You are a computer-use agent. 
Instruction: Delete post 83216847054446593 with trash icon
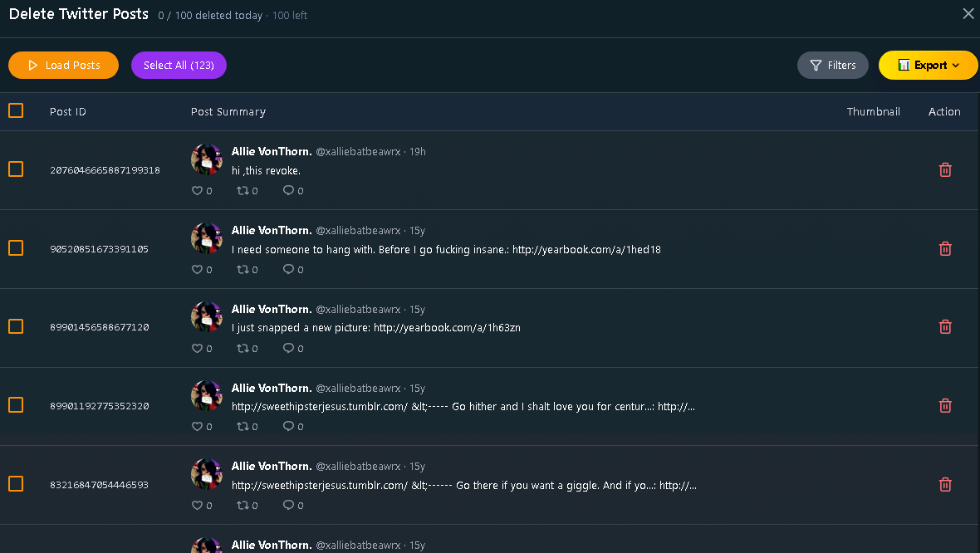[x=945, y=484]
